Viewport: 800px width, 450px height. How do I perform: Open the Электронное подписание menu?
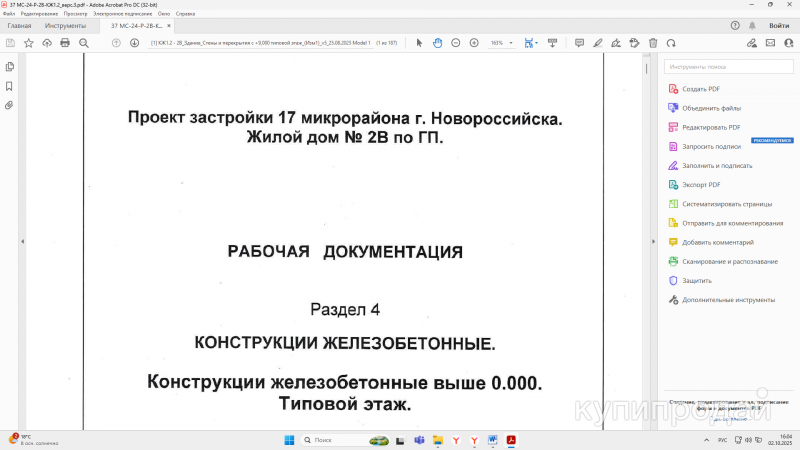[122, 14]
